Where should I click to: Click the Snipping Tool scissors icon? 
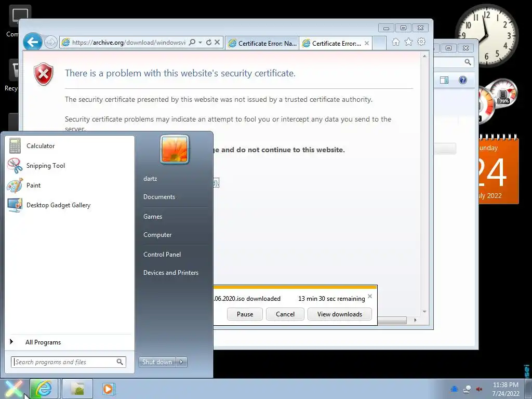point(15,166)
